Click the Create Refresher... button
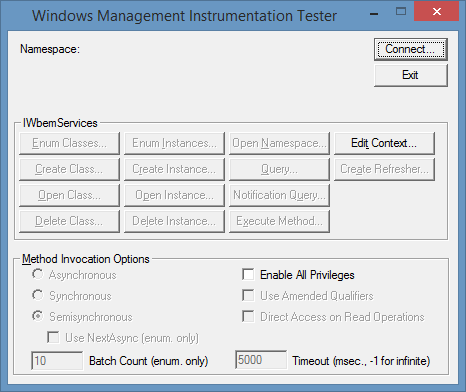The width and height of the screenshot is (466, 392). point(384,169)
